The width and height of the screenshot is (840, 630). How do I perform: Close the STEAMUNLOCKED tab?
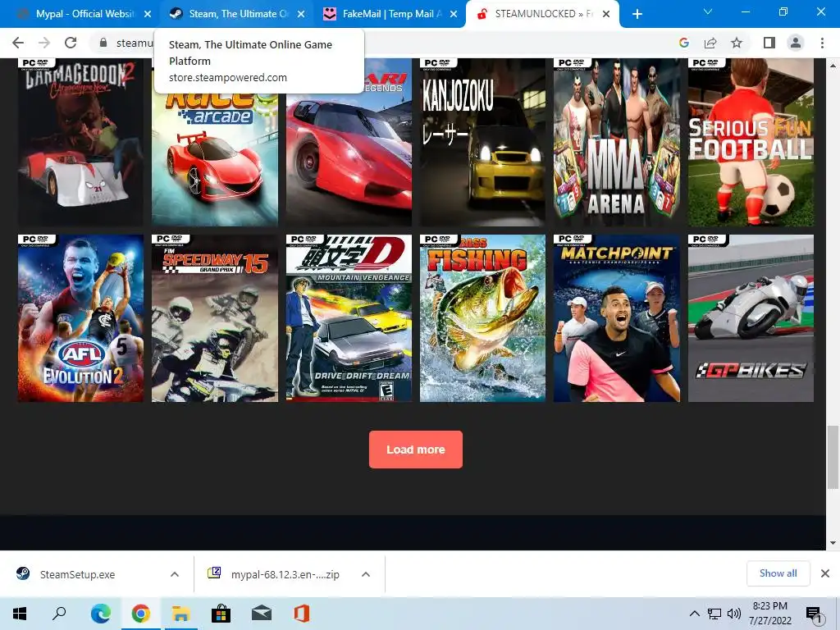click(x=606, y=14)
